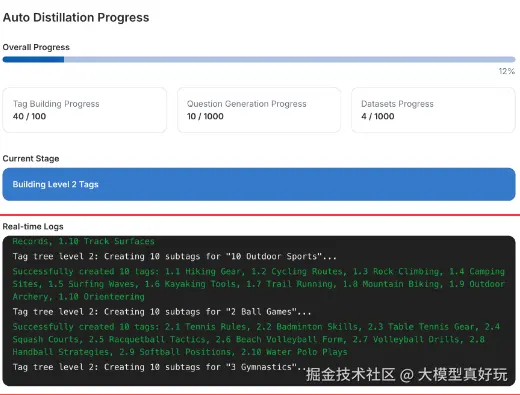The width and height of the screenshot is (520, 395).
Task: Click the Overall Progress label
Action: click(36, 47)
